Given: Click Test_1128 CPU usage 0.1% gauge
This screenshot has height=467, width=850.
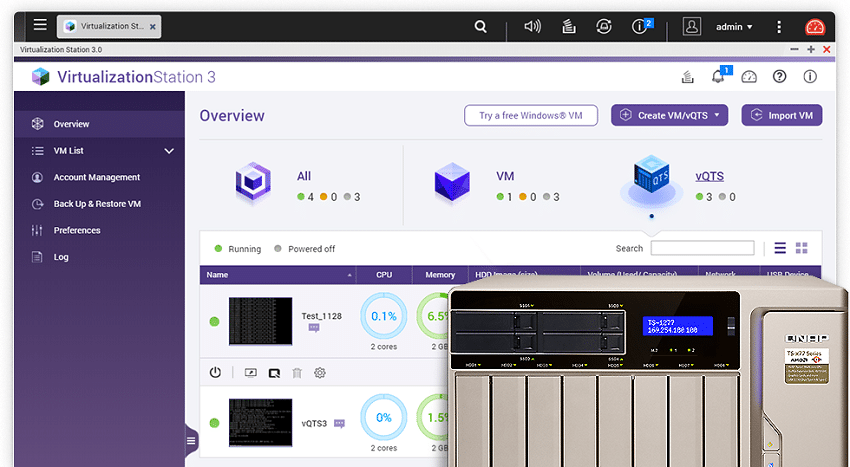Looking at the screenshot, I should [x=384, y=316].
